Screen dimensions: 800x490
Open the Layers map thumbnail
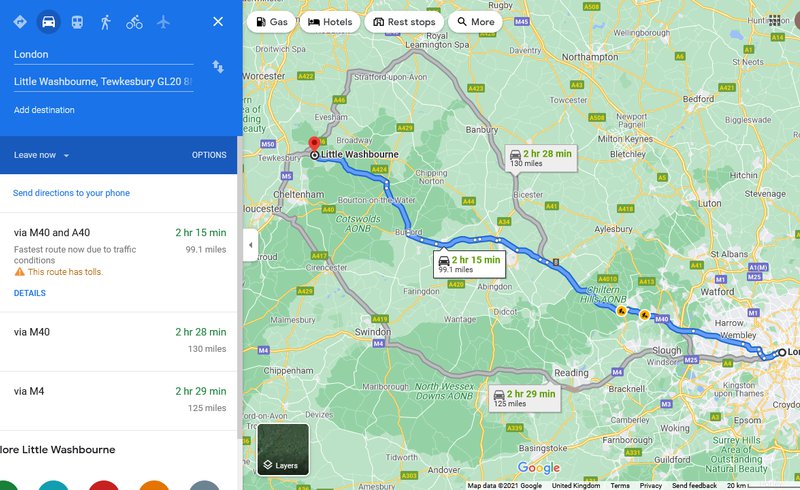(283, 450)
